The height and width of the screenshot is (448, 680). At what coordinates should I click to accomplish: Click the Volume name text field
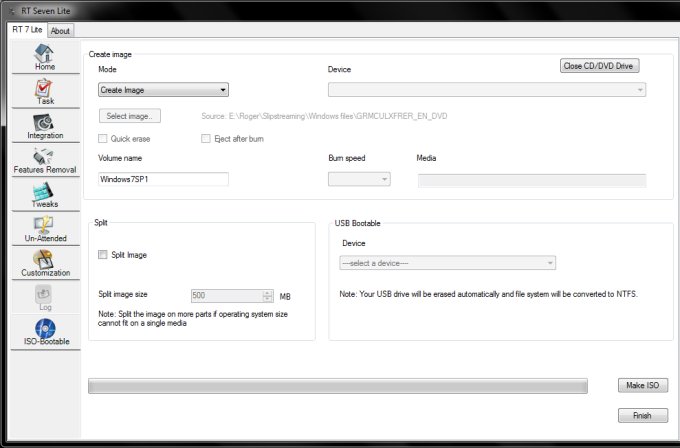163,179
